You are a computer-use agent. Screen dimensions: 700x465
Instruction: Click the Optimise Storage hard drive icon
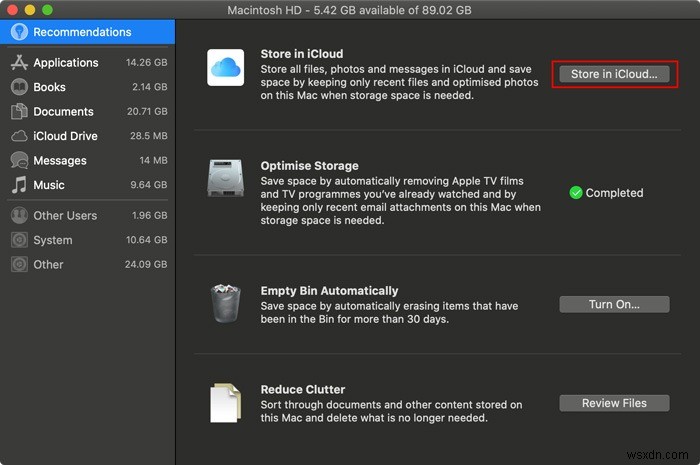tap(225, 178)
